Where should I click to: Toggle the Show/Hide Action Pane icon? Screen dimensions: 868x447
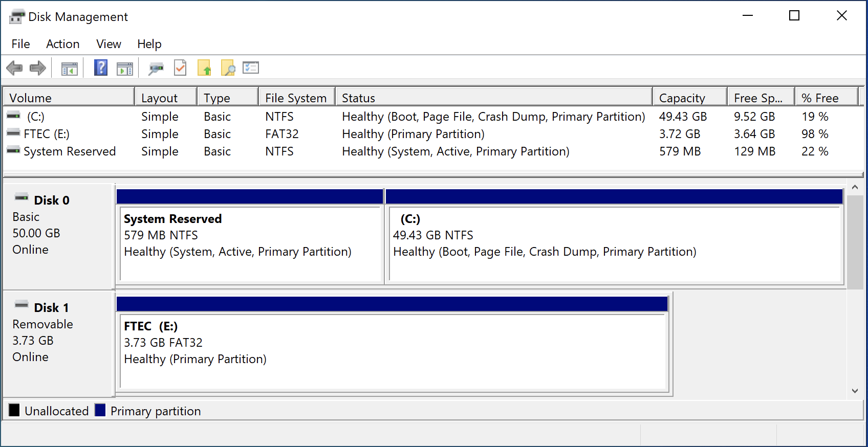(125, 68)
